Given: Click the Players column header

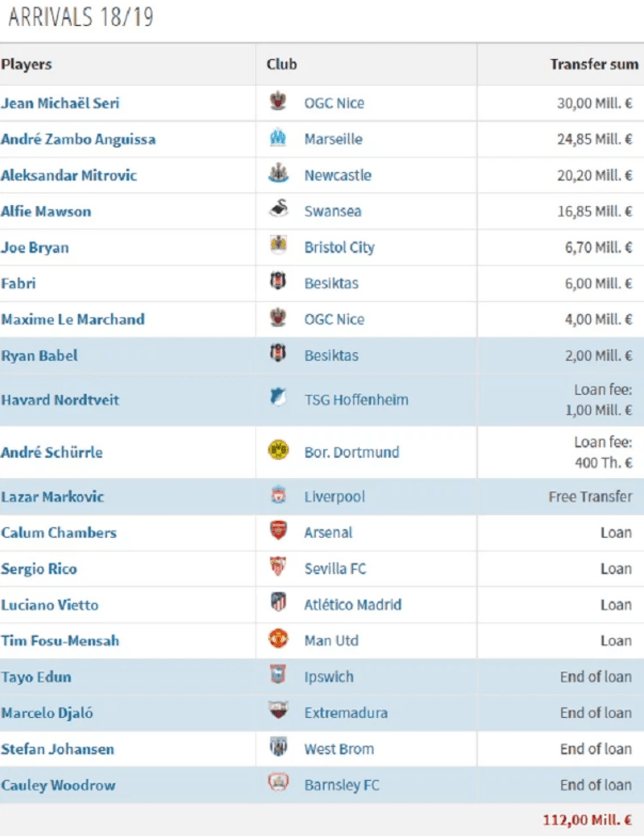Looking at the screenshot, I should pyautogui.click(x=26, y=64).
